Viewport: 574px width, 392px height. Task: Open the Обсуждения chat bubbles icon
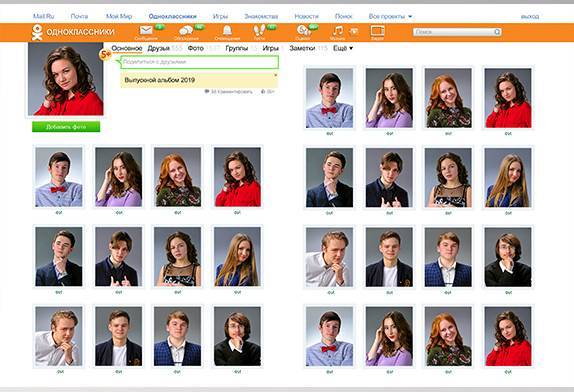[186, 30]
